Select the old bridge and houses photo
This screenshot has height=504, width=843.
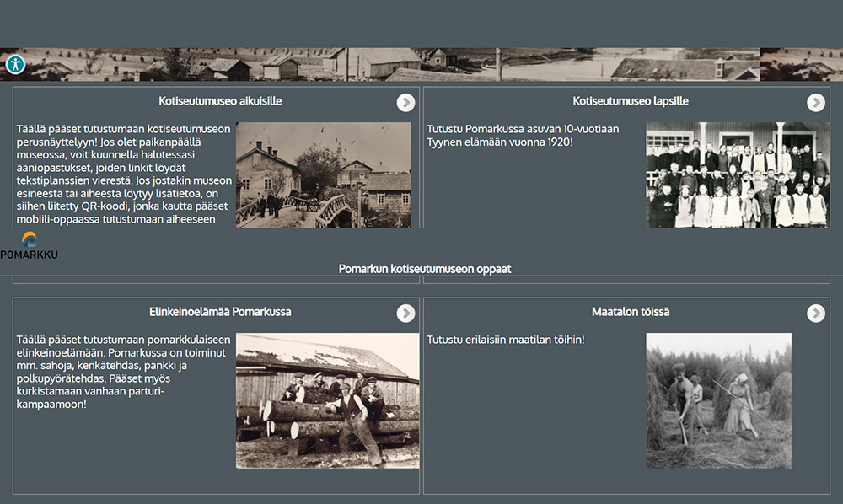click(x=324, y=175)
